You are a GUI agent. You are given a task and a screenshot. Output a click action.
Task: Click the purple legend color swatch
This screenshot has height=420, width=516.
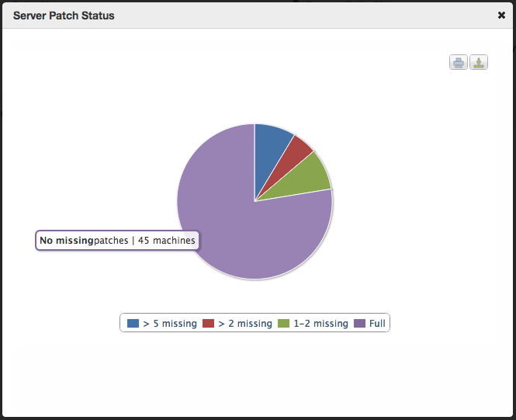click(x=360, y=323)
